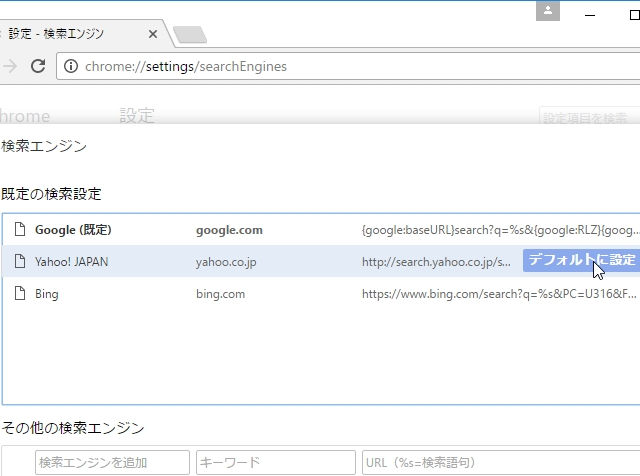640x476 pixels.
Task: Click the 既定の検索設定 section label
Action: coord(51,194)
